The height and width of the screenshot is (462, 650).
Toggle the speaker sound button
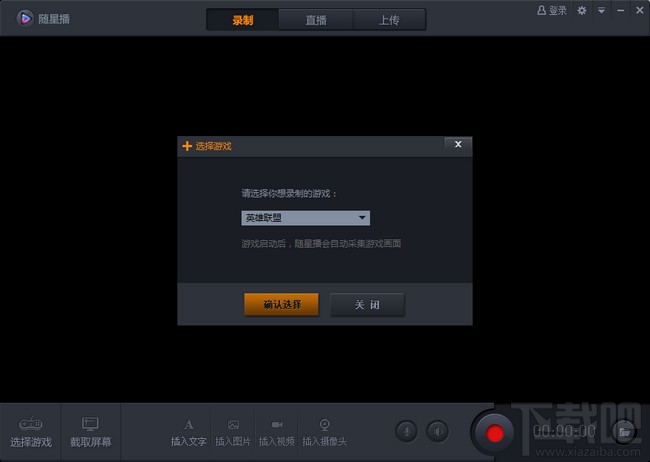click(437, 431)
